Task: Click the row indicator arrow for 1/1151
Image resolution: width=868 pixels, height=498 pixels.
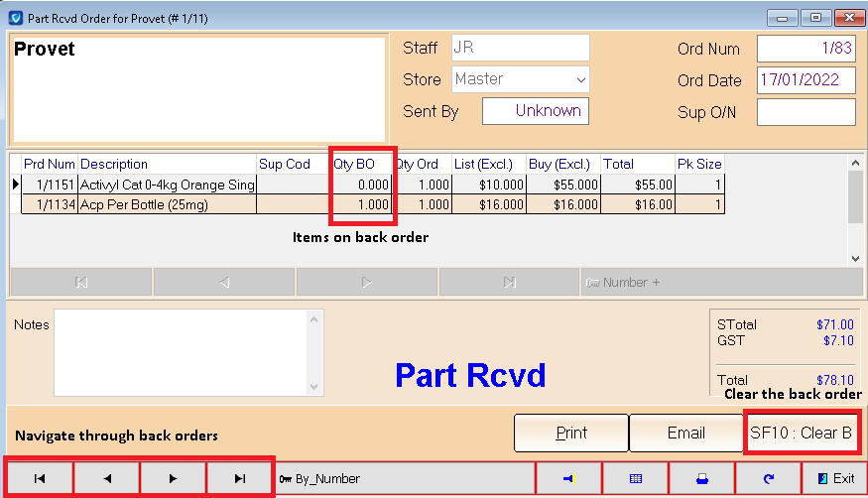Action: (16, 185)
